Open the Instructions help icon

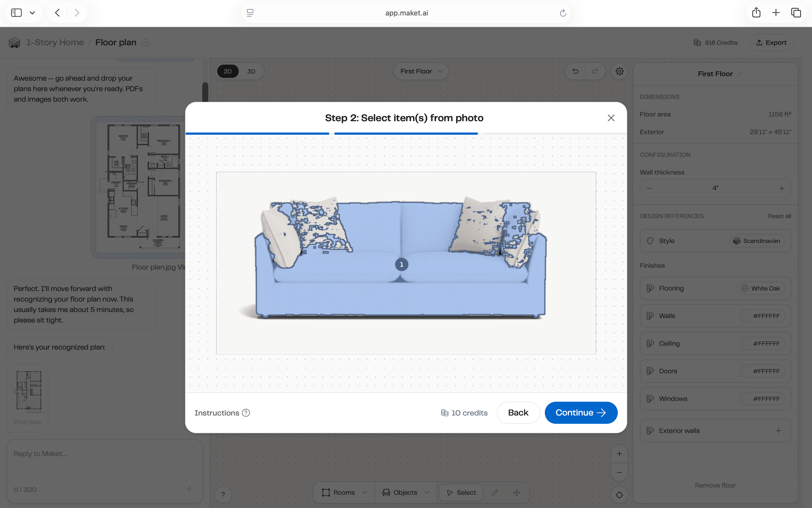point(246,413)
